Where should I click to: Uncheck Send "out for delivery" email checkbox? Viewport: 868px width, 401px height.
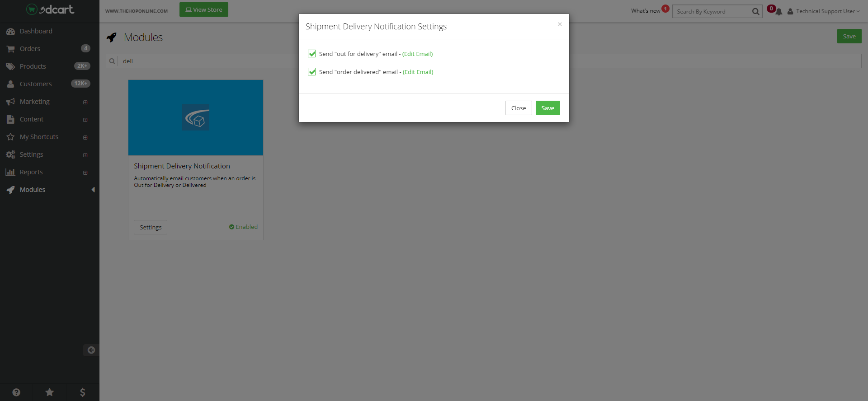[x=312, y=54]
